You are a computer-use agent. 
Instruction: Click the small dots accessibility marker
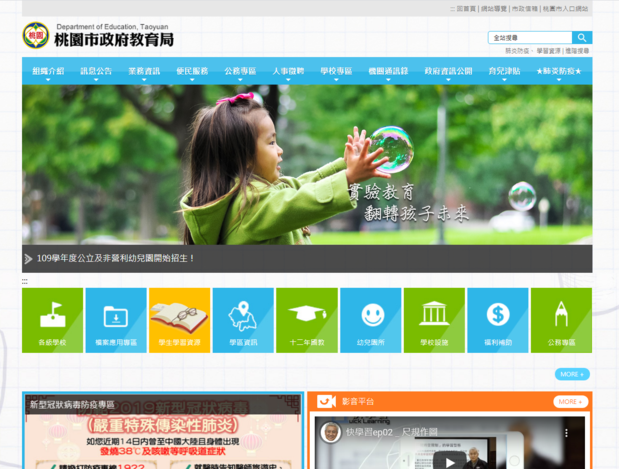coord(24,281)
